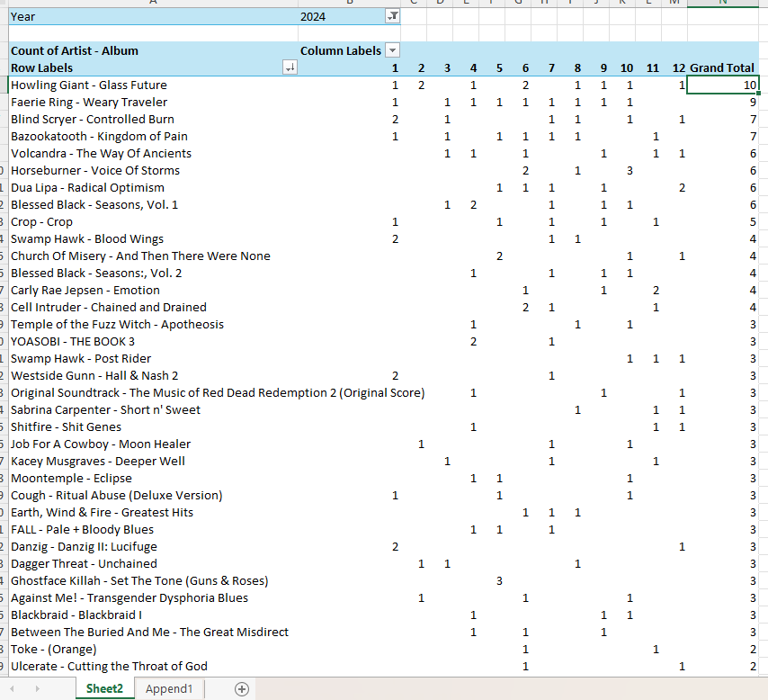The width and height of the screenshot is (768, 700).
Task: Select the Faerie Ring - Weary Traveler cell
Action: [153, 102]
